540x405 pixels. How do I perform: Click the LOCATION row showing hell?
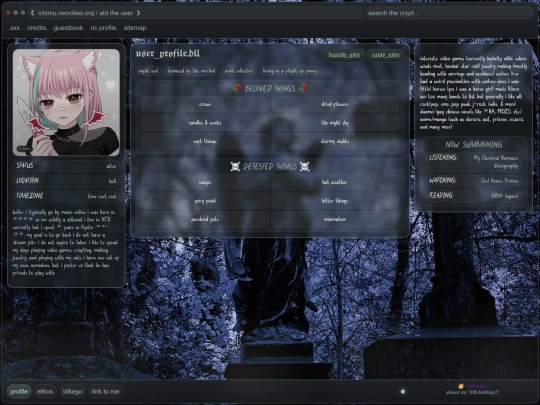click(66, 181)
